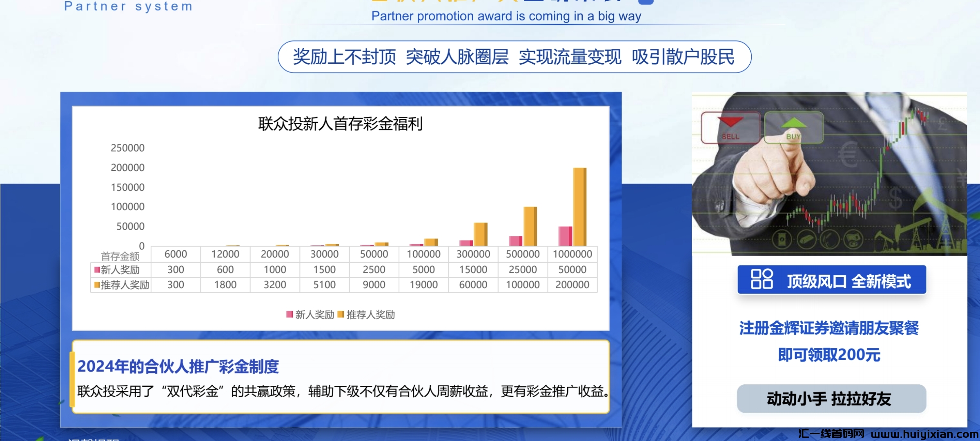Click the orange 推荐人奖励 legend swatch below table
Image resolution: width=980 pixels, height=441 pixels.
click(x=341, y=314)
